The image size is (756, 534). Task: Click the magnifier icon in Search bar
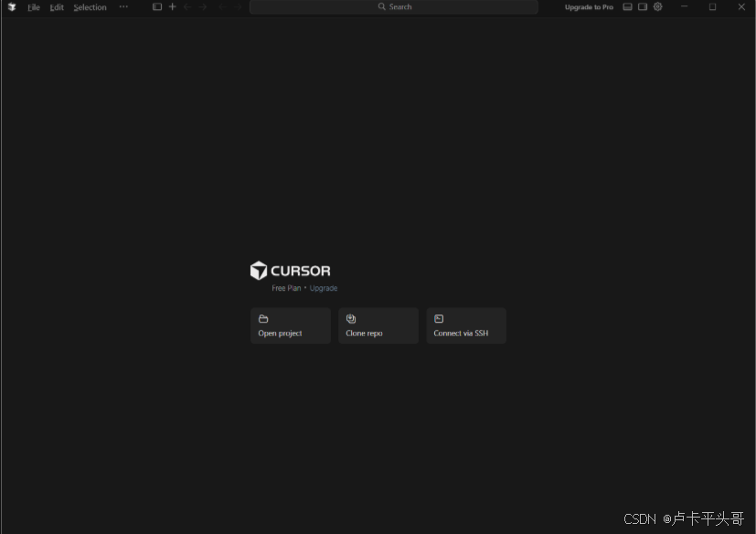coord(381,6)
